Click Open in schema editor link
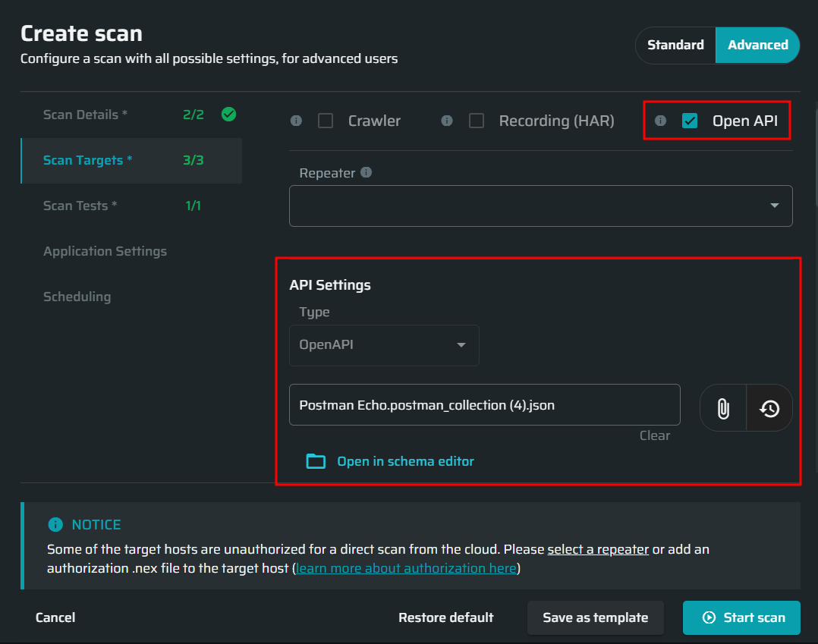The image size is (818, 644). 405,461
